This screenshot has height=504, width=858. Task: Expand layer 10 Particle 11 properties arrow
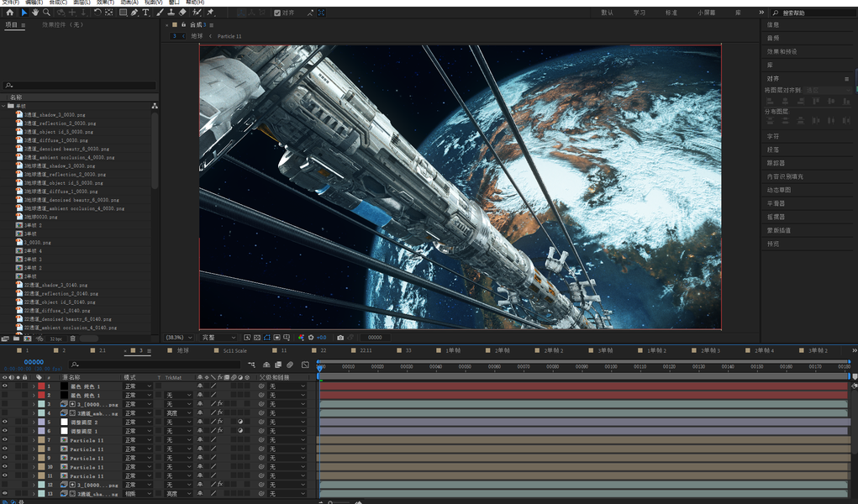pyautogui.click(x=34, y=467)
